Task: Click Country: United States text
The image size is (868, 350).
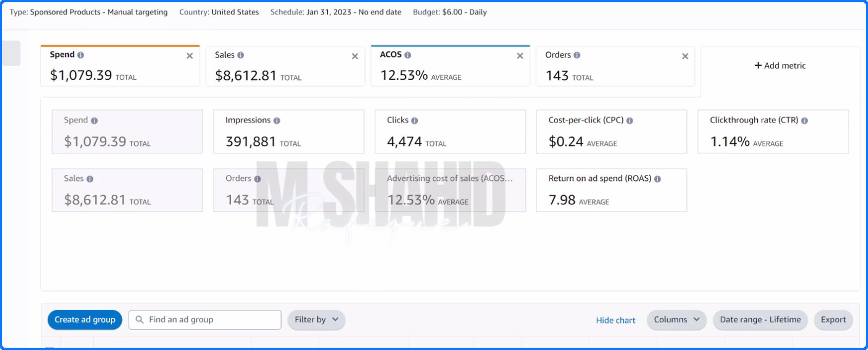Action: pyautogui.click(x=219, y=12)
